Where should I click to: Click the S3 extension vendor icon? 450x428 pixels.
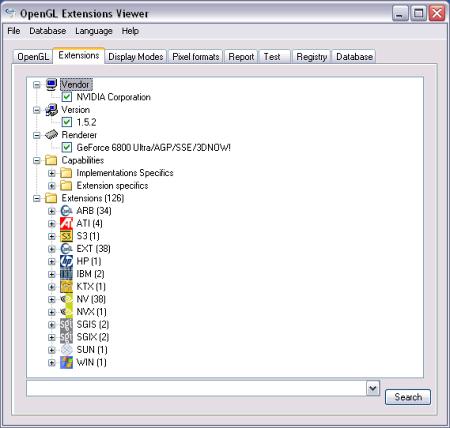(x=66, y=236)
